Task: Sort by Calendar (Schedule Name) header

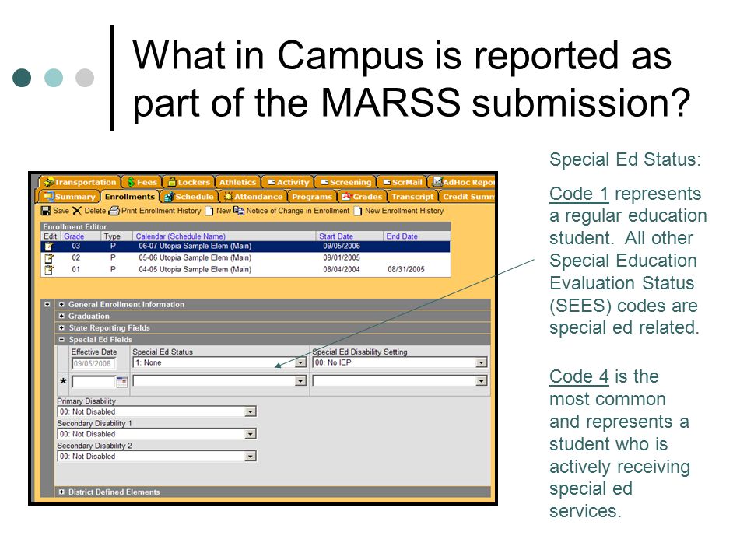Action: (x=181, y=236)
